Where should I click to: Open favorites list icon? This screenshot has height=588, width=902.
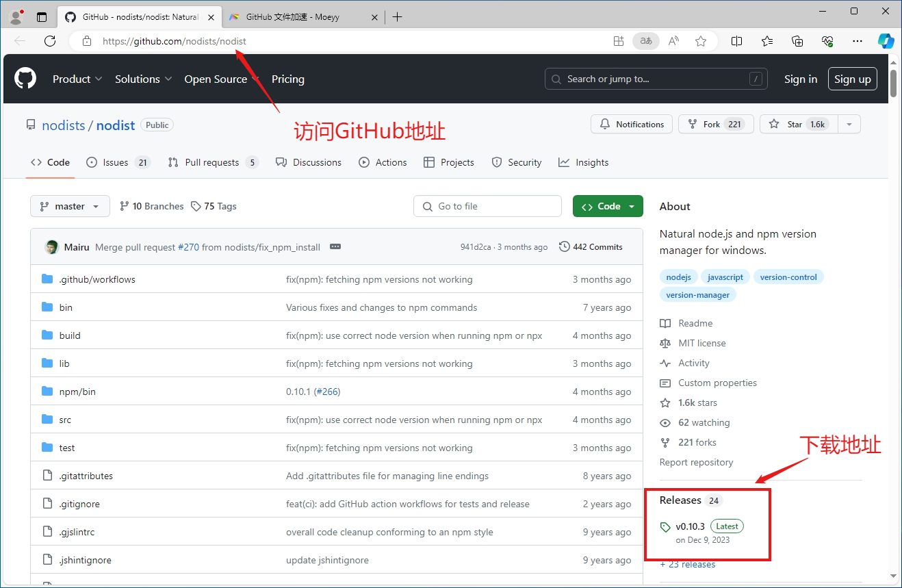click(x=767, y=41)
